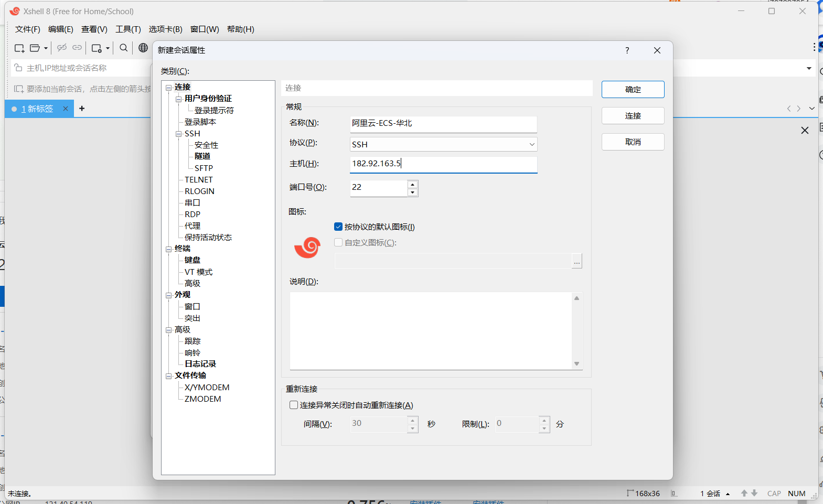
Task: Select 登录提示符 in the category tree
Action: click(x=214, y=110)
